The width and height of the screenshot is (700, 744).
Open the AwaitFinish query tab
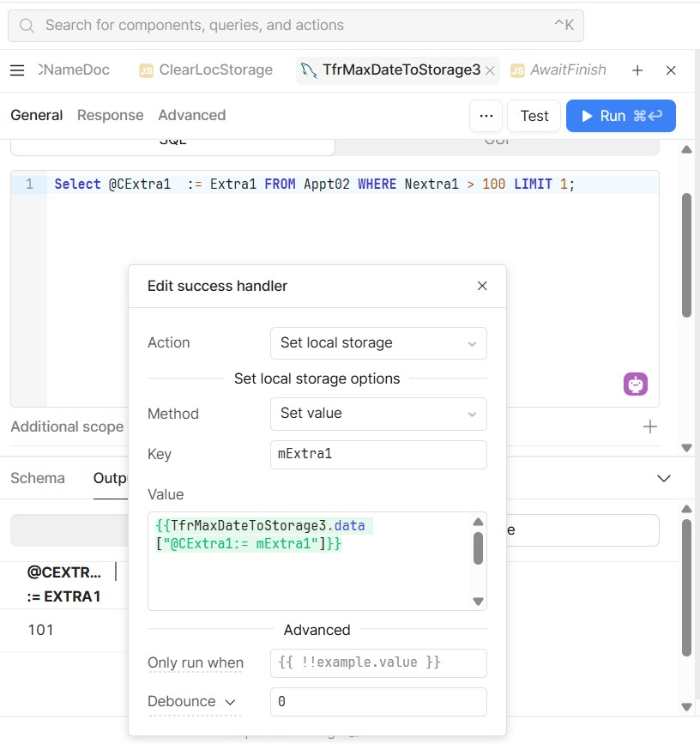click(558, 70)
